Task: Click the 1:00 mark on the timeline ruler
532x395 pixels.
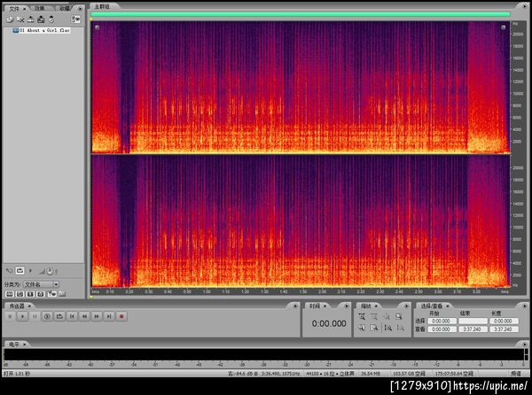Action: [x=207, y=291]
